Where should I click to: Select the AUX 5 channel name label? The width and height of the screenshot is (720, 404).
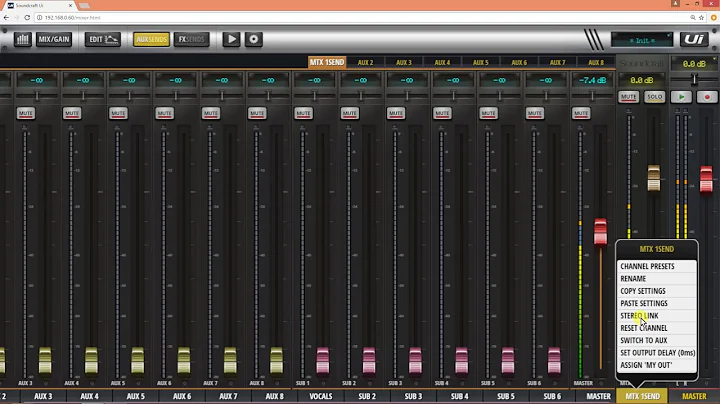[x=136, y=396]
